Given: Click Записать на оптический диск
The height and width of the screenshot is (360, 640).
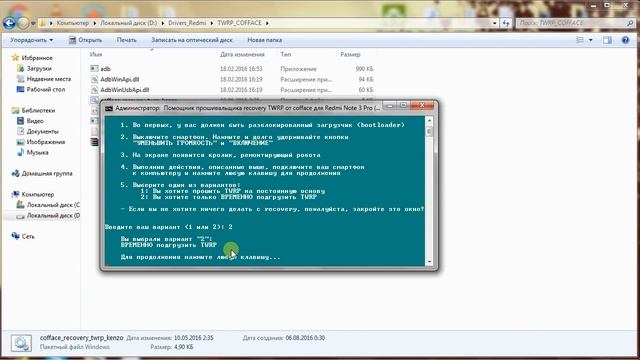Looking at the screenshot, I should tap(192, 40).
